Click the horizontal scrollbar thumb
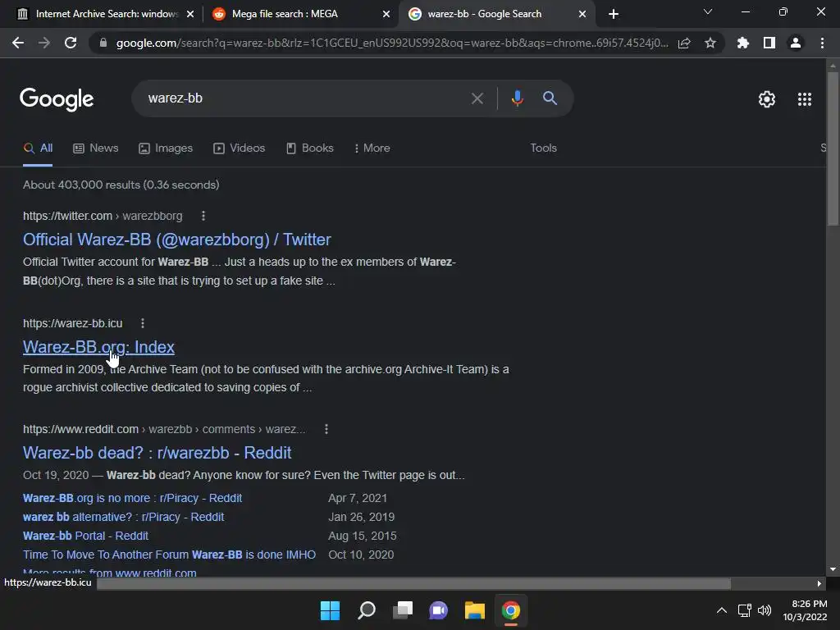 (x=413, y=583)
